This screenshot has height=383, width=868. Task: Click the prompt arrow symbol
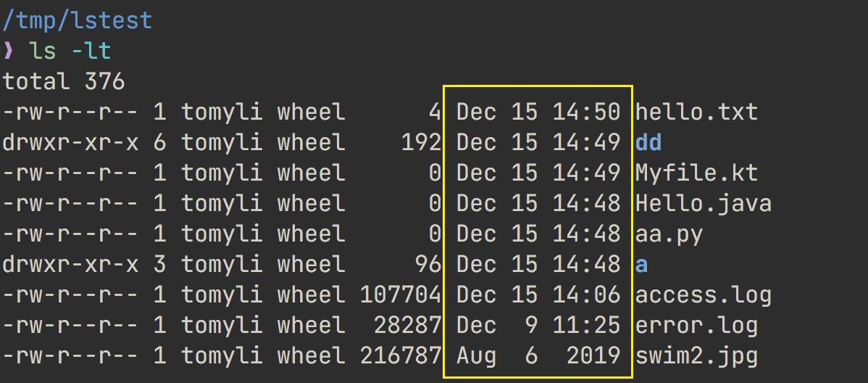point(8,52)
